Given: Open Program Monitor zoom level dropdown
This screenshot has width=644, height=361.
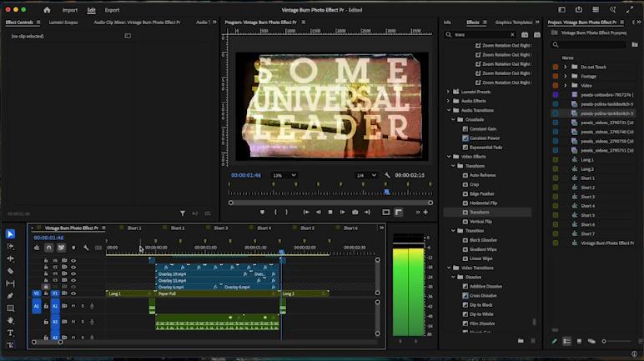Looking at the screenshot, I should 284,175.
